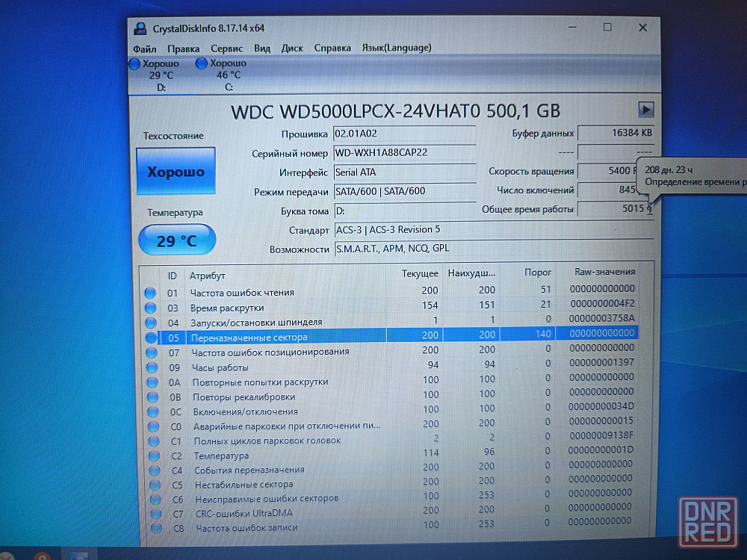Click the Общее время работы value field

coord(613,209)
